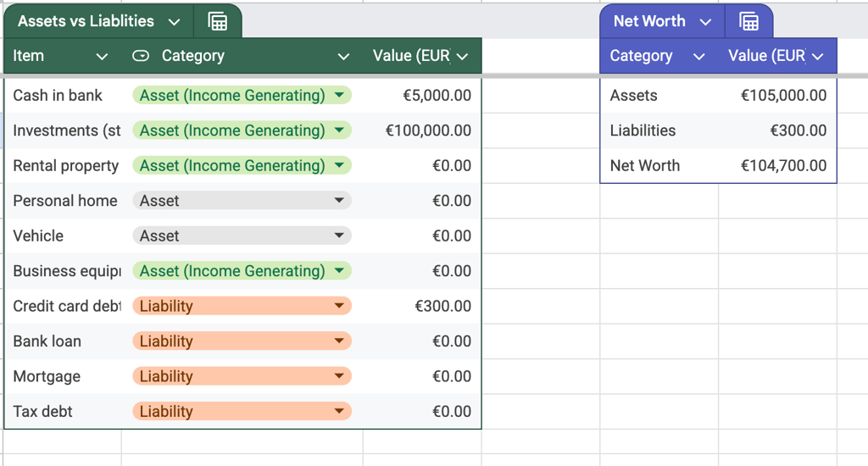868x466 pixels.
Task: Select the Net Worth table title
Action: coord(649,21)
